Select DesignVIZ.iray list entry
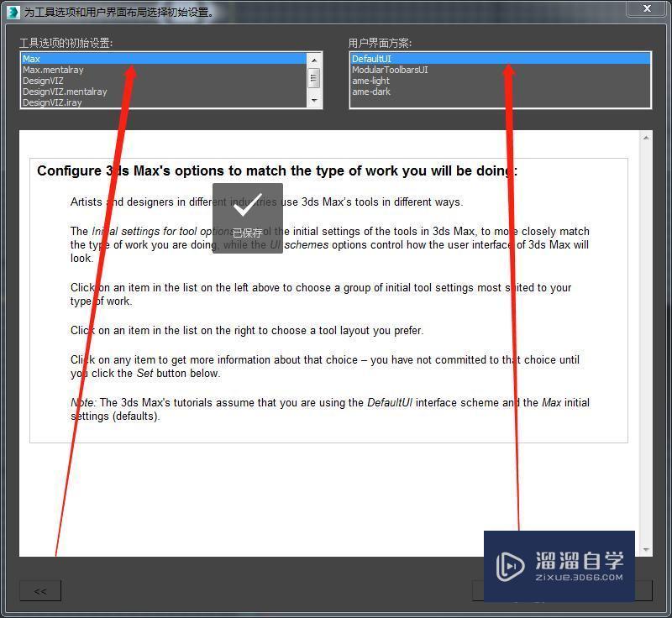 pos(164,102)
